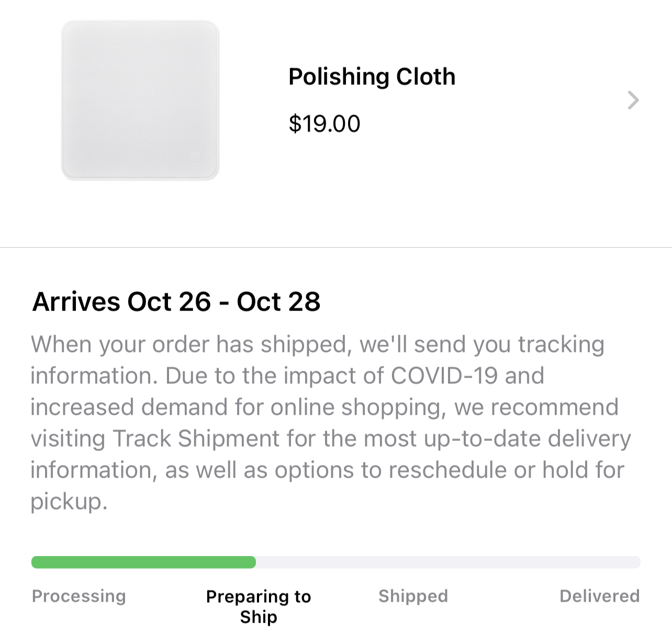
Task: Click the COVID-19 text in the notice
Action: pyautogui.click(x=444, y=376)
